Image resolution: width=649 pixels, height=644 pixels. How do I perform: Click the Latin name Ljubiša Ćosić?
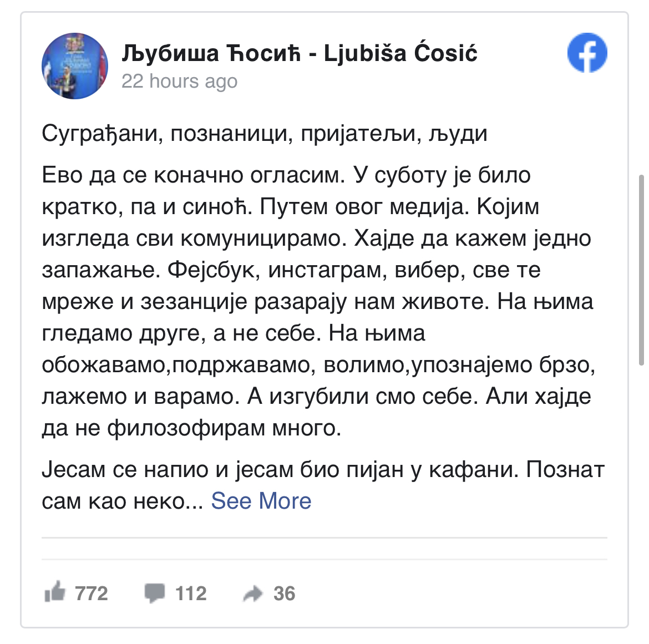tap(400, 53)
